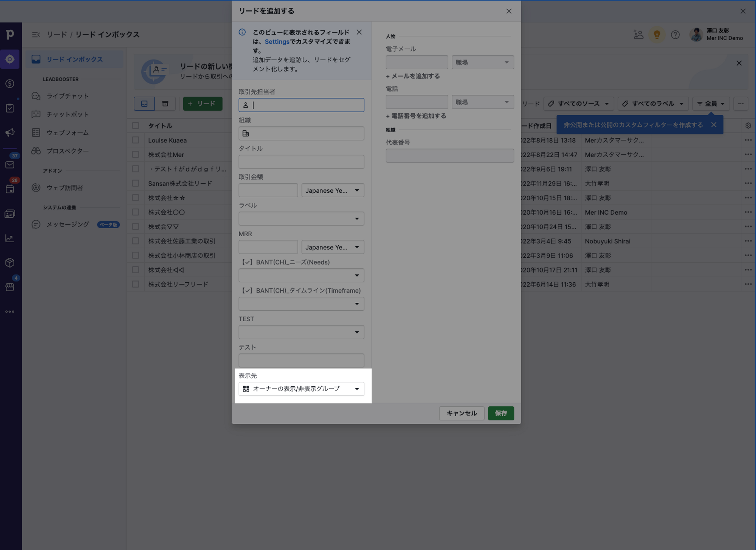Open the TEST dropdown
Screen dimensions: 756x550
(x=301, y=332)
